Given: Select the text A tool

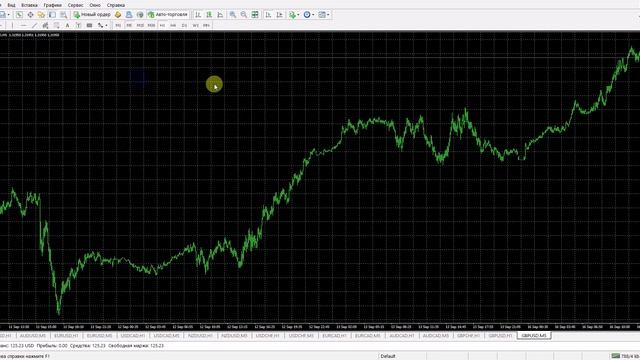Looking at the screenshot, I should click(x=67, y=25).
